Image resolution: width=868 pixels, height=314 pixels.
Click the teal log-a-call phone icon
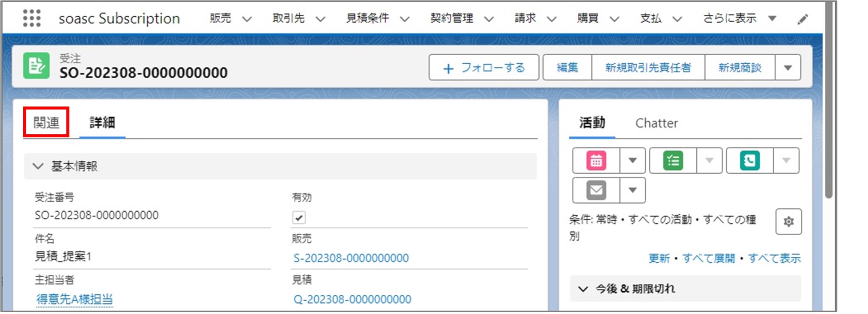click(750, 161)
